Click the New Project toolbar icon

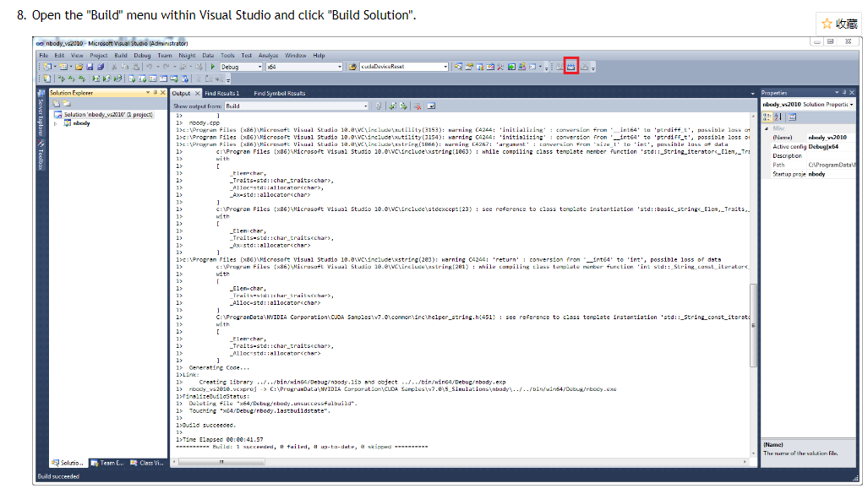click(47, 67)
